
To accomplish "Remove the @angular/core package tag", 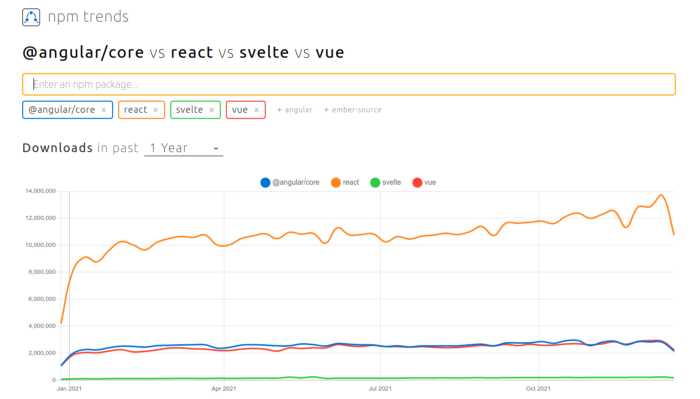I will coord(104,110).
